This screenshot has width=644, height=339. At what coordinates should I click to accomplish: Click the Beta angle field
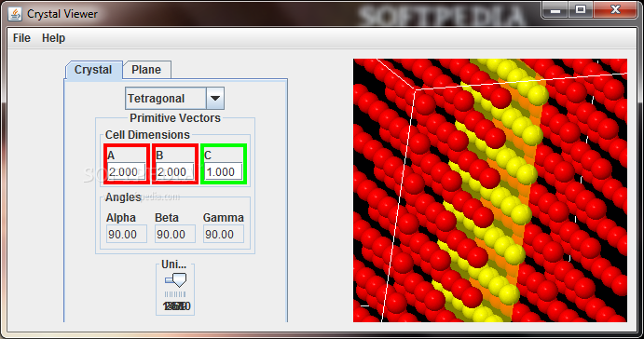click(175, 235)
